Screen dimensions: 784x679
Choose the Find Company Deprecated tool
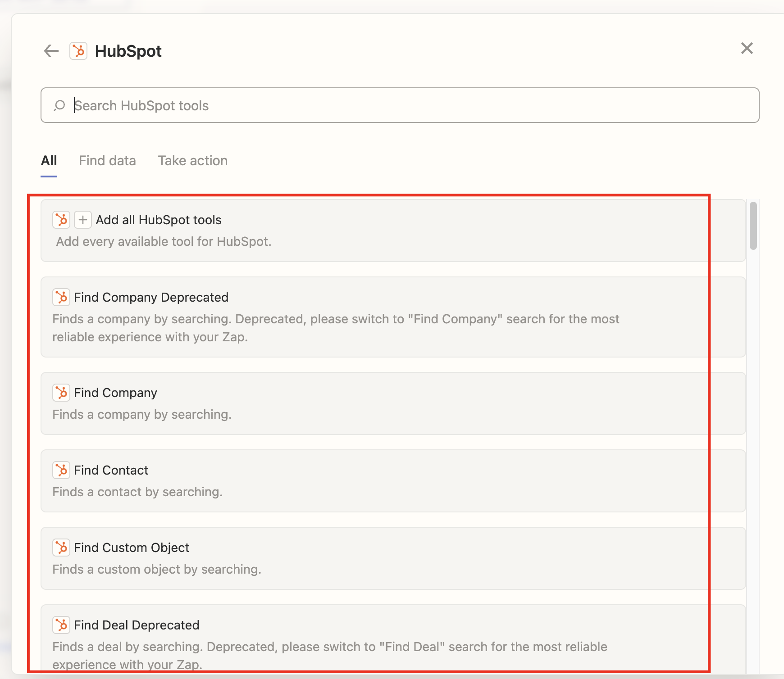pyautogui.click(x=393, y=317)
